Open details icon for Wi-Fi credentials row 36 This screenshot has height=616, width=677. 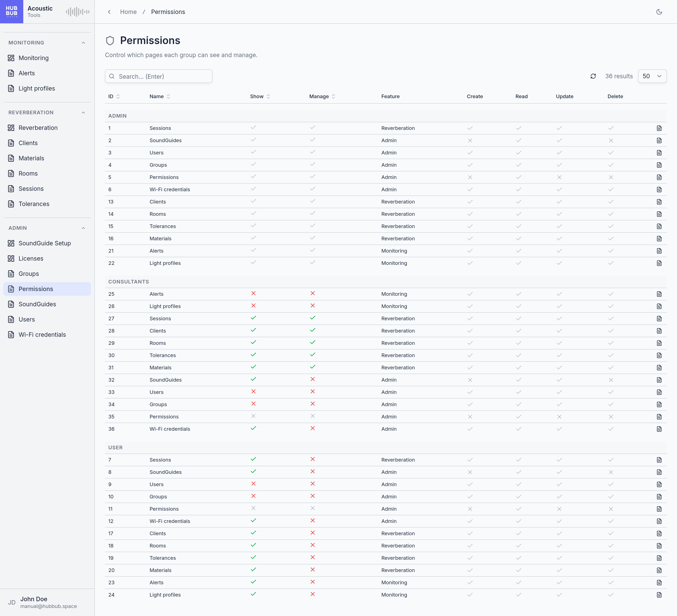[659, 429]
